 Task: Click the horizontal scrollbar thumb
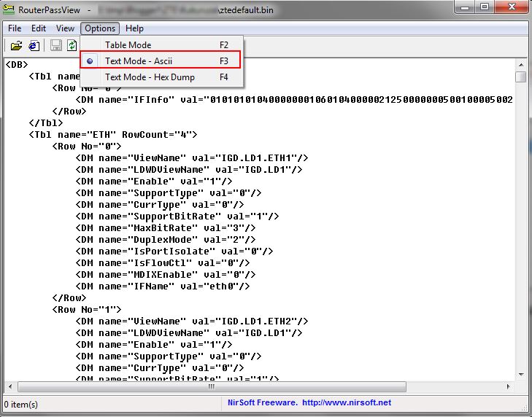tap(212, 386)
